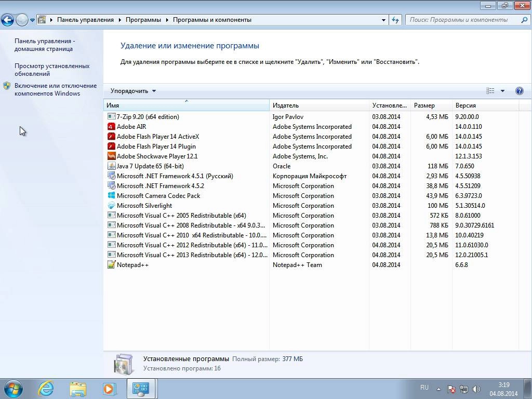The height and width of the screenshot is (399, 532).
Task: Click Программы in the breadcrumb
Action: (x=143, y=20)
